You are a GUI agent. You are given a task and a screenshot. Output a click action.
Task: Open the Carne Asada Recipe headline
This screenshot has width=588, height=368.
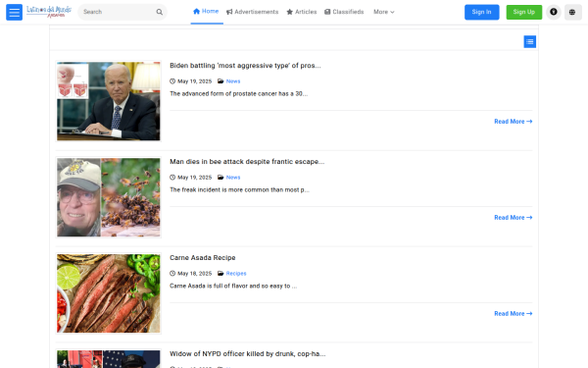[203, 257]
